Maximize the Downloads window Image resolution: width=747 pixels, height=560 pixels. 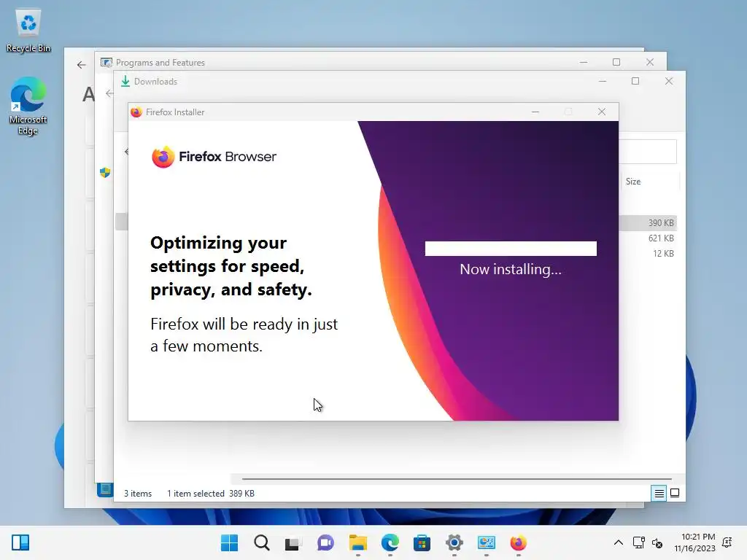coord(635,82)
